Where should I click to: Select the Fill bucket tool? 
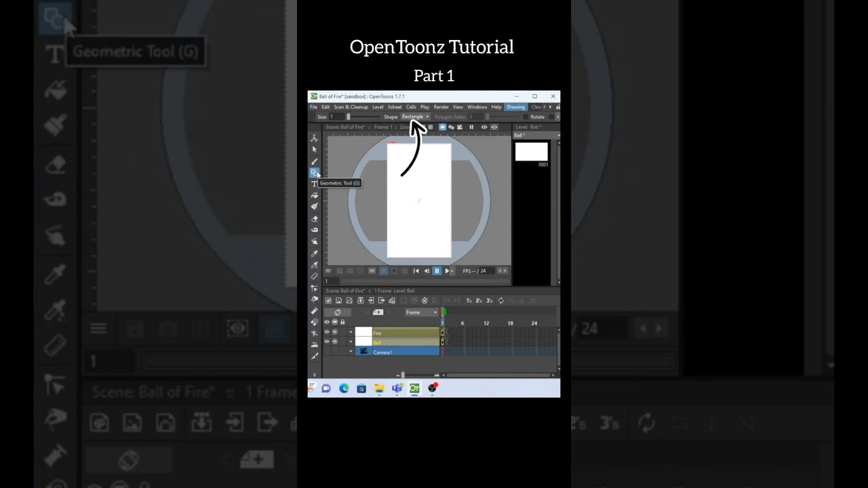315,195
